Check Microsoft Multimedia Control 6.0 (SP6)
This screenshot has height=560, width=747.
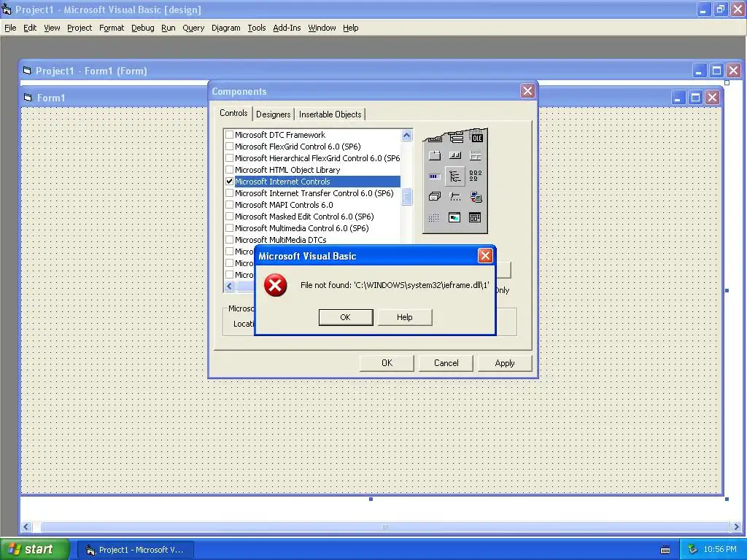pos(230,228)
